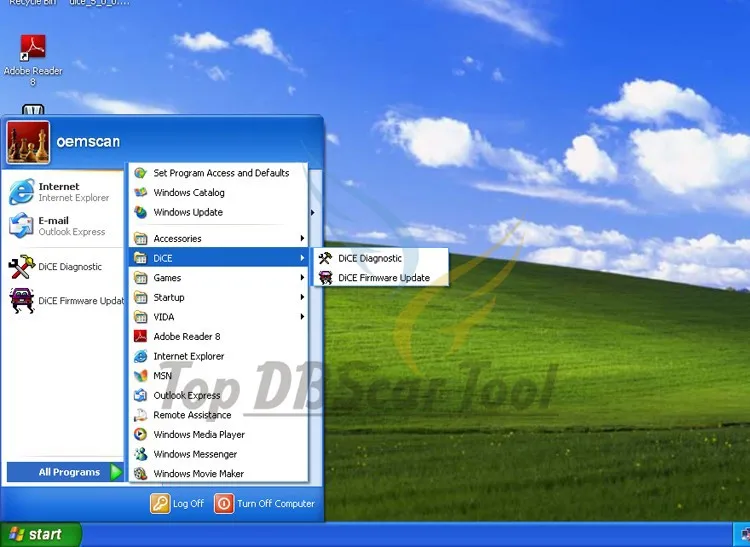Image resolution: width=750 pixels, height=547 pixels.
Task: Select Windows Catalog menu entry text
Action: 189,192
